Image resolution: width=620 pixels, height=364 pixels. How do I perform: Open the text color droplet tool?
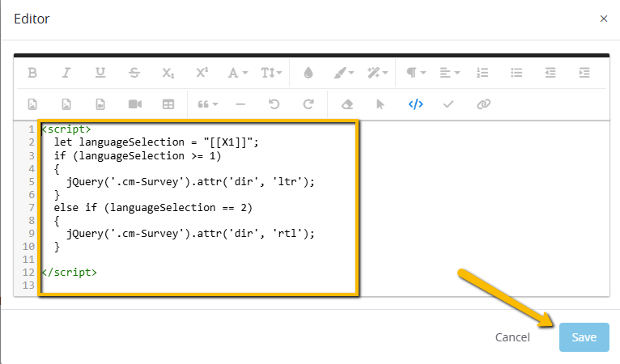click(x=308, y=73)
